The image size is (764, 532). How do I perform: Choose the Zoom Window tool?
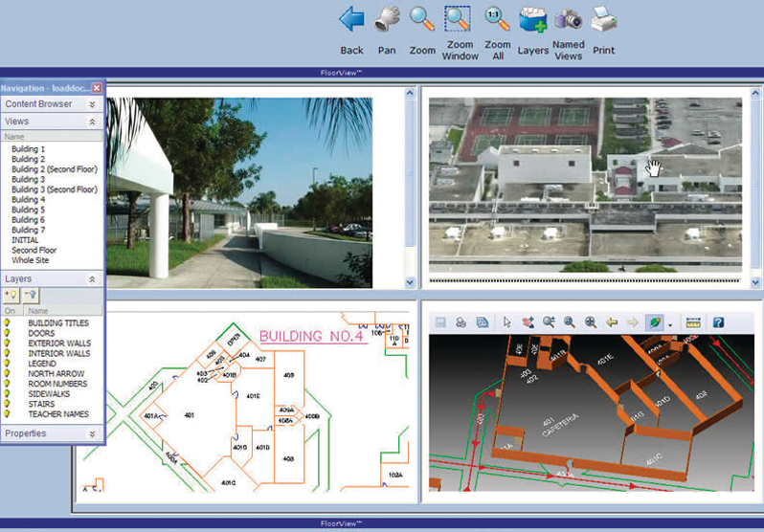pyautogui.click(x=458, y=18)
